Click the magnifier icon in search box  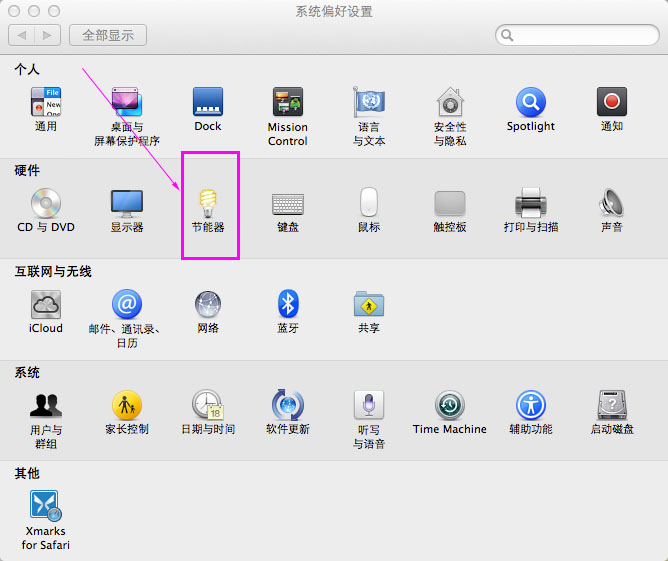click(507, 35)
